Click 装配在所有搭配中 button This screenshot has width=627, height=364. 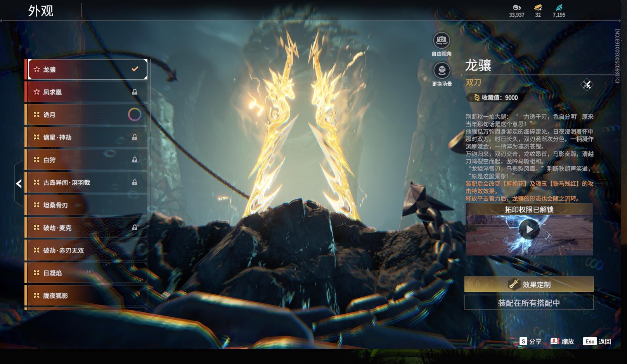click(529, 303)
